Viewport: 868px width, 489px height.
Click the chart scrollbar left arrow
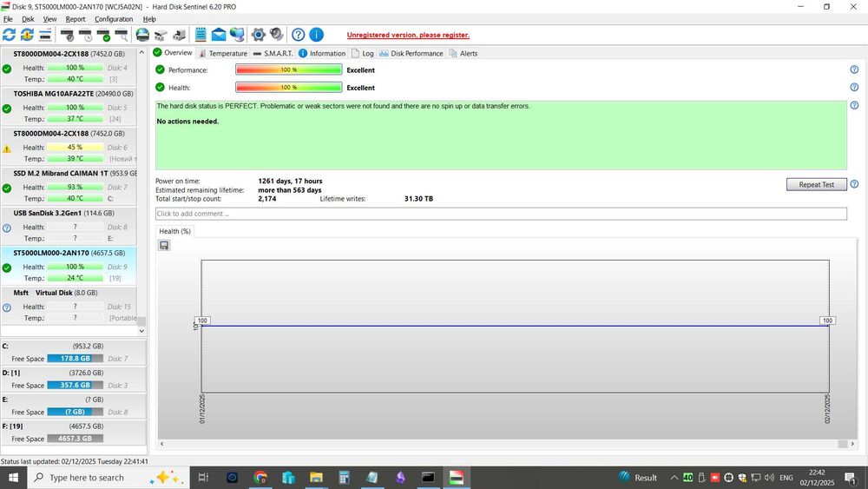(x=161, y=444)
